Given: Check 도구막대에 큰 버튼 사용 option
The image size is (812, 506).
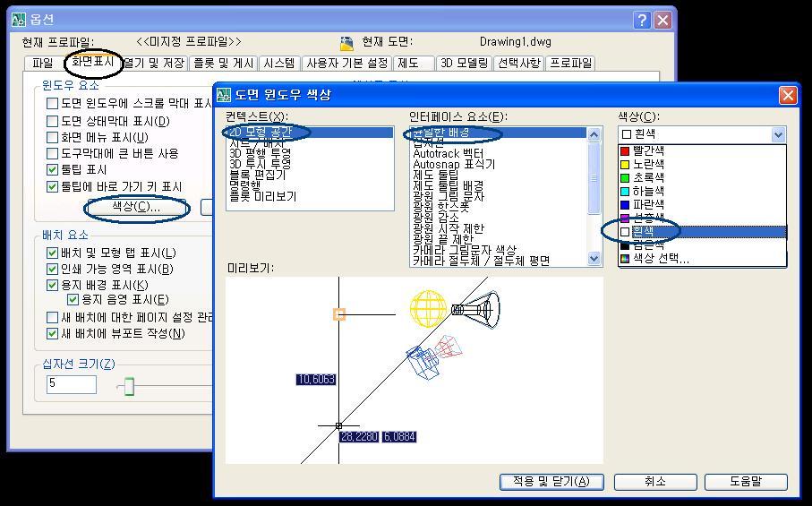Looking at the screenshot, I should (x=52, y=153).
